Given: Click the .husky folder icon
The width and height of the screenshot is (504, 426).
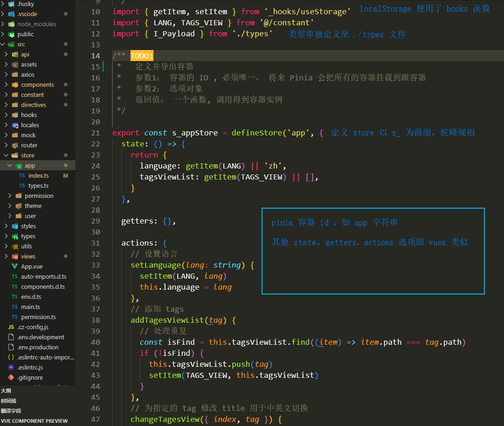Looking at the screenshot, I should tap(11, 4).
